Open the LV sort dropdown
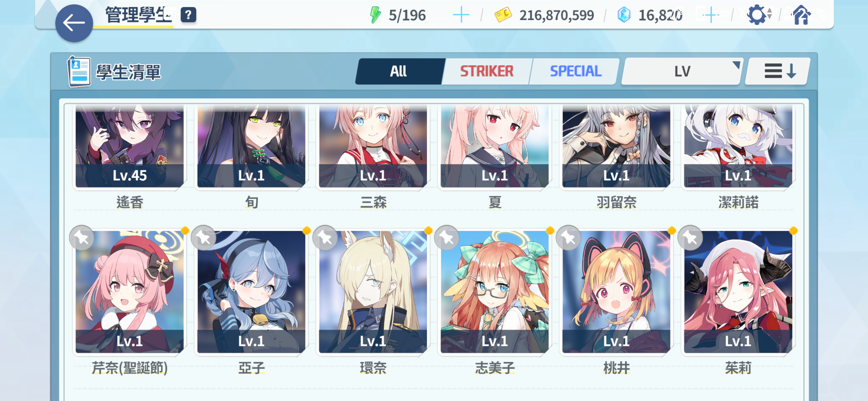The width and height of the screenshot is (868, 401). pos(682,72)
